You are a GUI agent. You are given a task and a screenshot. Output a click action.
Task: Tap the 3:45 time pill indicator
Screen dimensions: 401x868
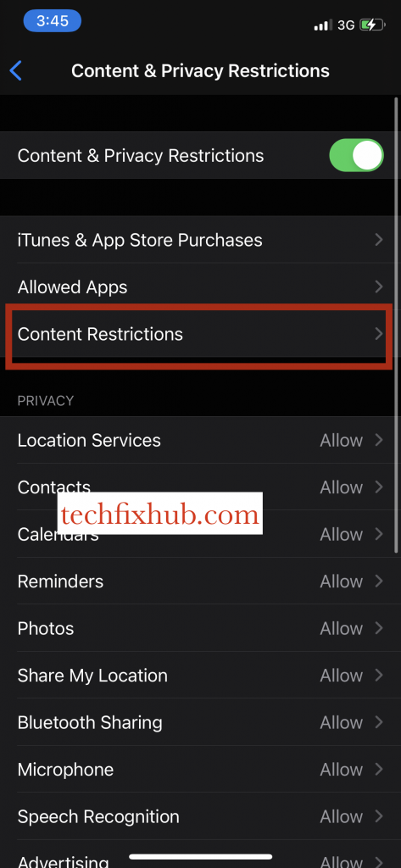coord(52,21)
